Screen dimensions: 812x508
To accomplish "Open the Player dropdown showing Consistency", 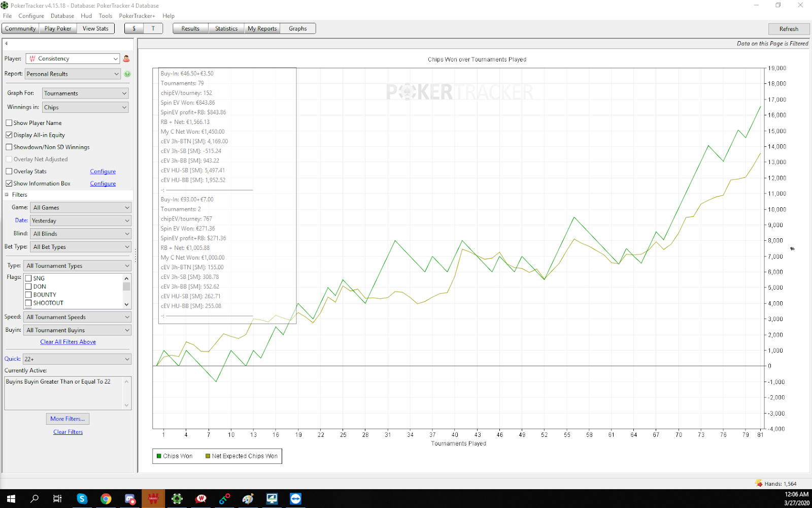I will click(73, 58).
